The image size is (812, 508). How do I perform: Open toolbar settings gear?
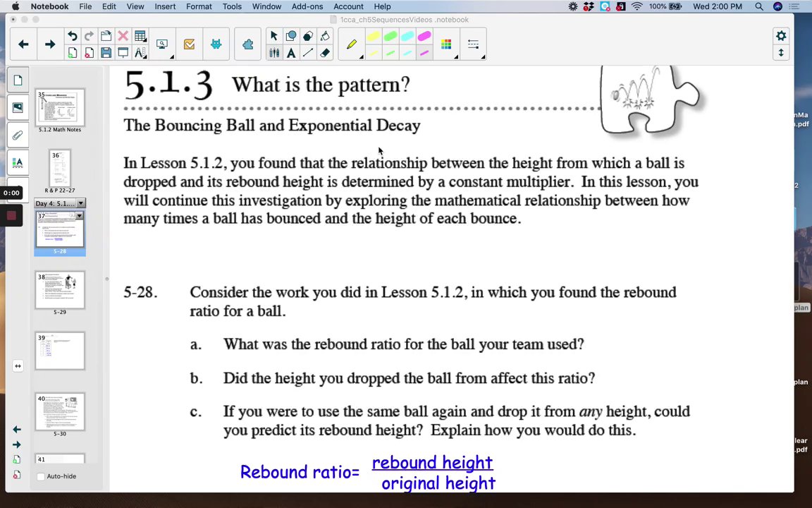(781, 36)
